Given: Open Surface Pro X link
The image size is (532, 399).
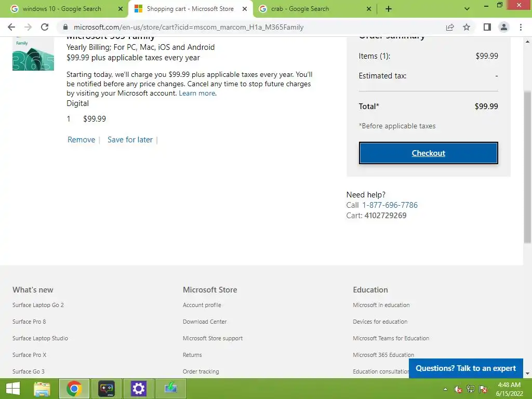Looking at the screenshot, I should pos(29,355).
